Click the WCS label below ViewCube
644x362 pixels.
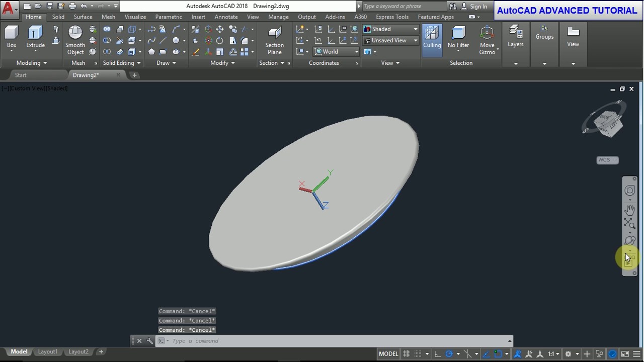[607, 160]
